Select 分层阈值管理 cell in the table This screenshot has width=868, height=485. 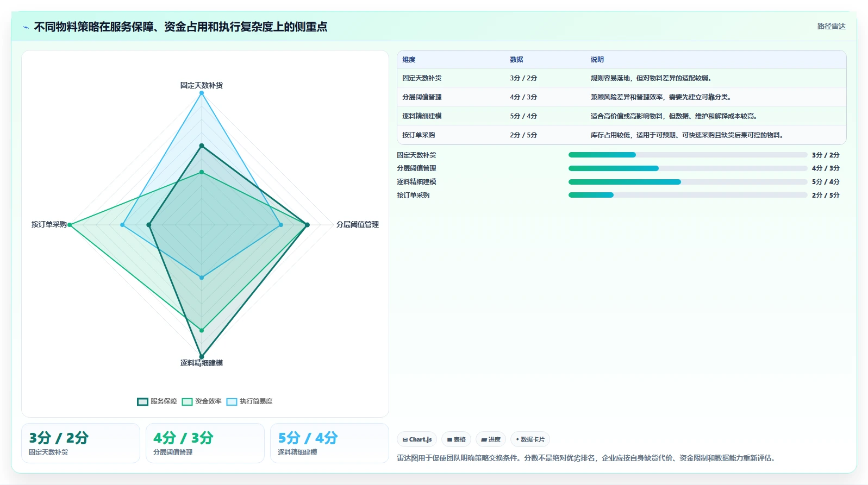click(422, 97)
